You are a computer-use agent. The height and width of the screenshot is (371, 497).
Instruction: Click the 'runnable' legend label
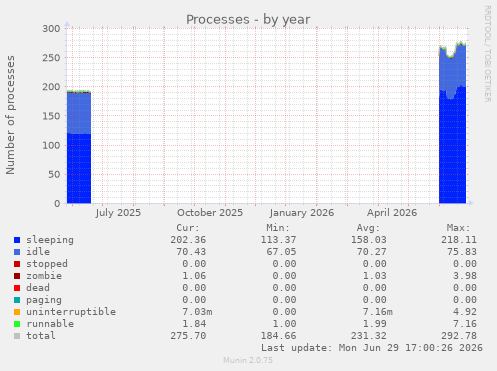[x=50, y=324]
